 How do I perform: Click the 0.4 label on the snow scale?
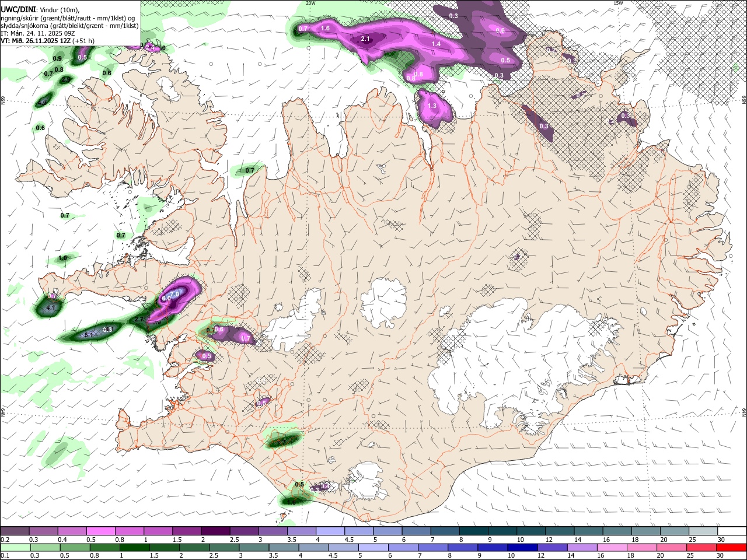pyautogui.click(x=62, y=540)
